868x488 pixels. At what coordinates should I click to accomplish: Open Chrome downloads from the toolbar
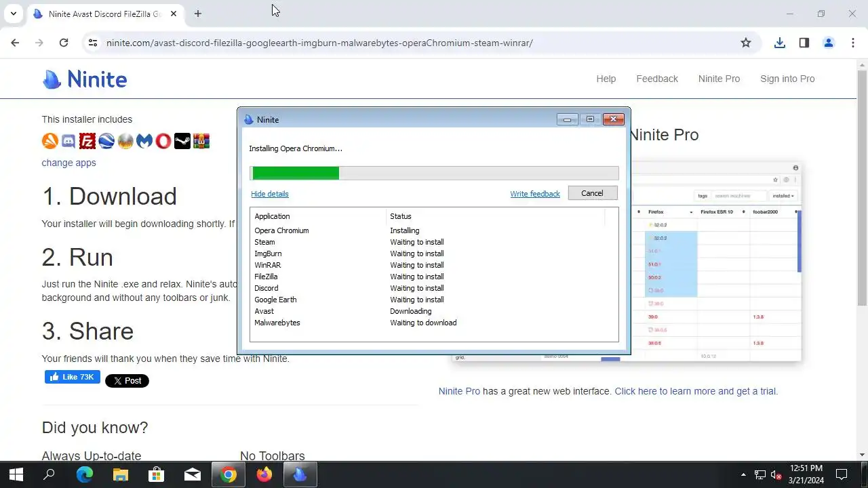780,43
